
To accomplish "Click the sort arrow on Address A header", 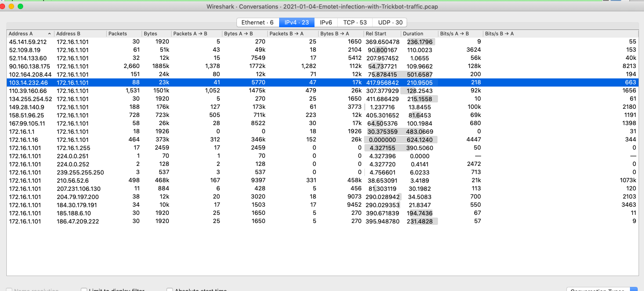I will coord(50,33).
